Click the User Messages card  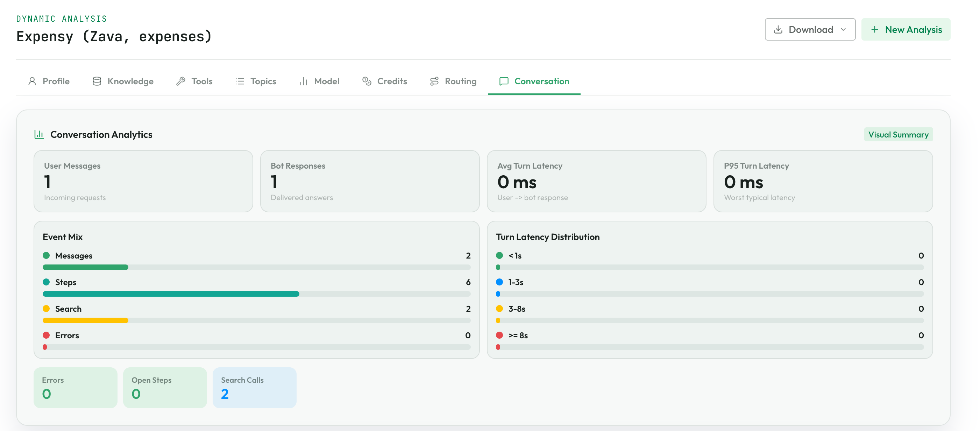click(143, 181)
